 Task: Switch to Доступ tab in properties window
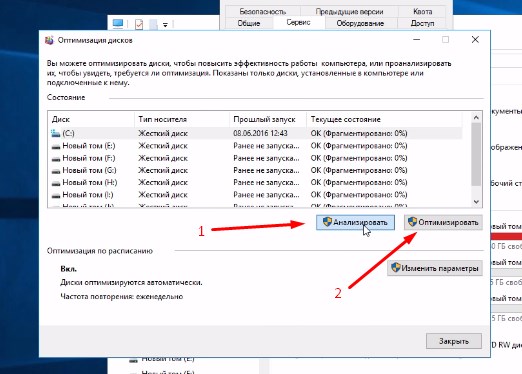422,23
